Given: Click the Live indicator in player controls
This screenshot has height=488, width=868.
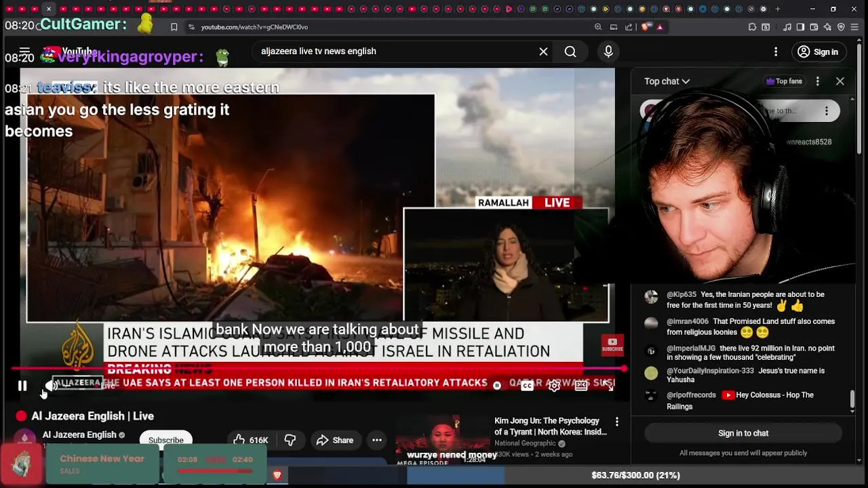Looking at the screenshot, I should coord(107,386).
